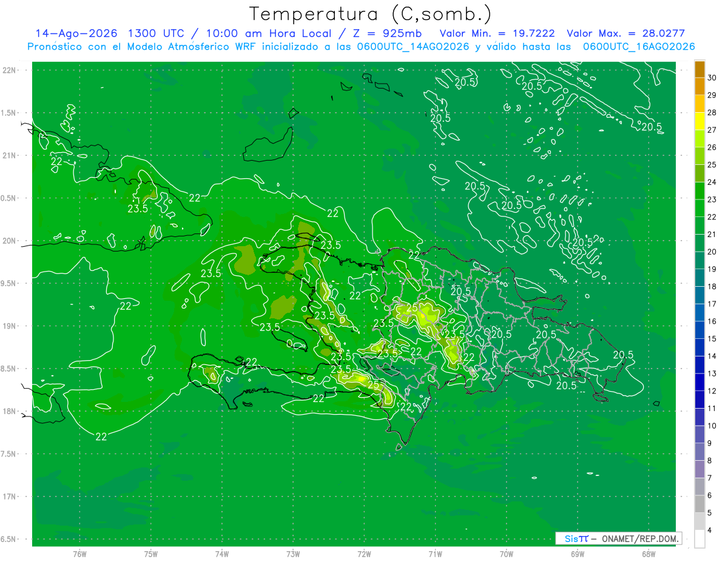728x562 pixels.
Task: Click the color scale label '26'
Action: (x=712, y=147)
